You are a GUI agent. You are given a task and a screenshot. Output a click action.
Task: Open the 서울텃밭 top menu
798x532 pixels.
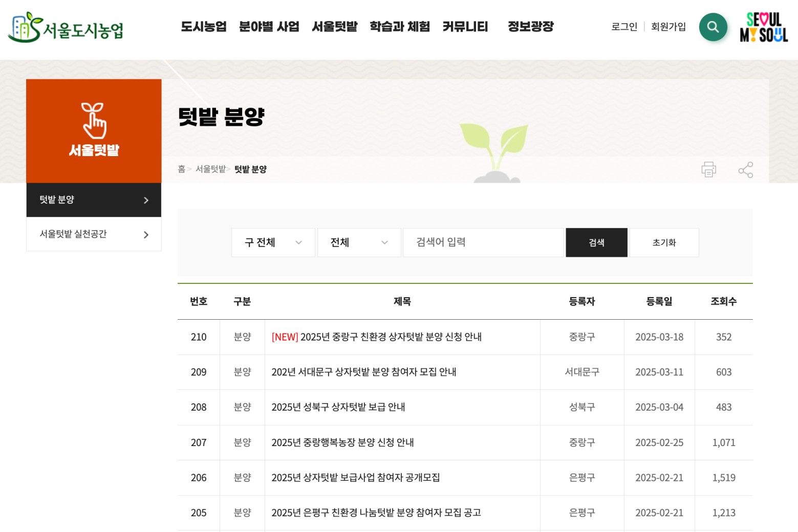[x=335, y=27]
